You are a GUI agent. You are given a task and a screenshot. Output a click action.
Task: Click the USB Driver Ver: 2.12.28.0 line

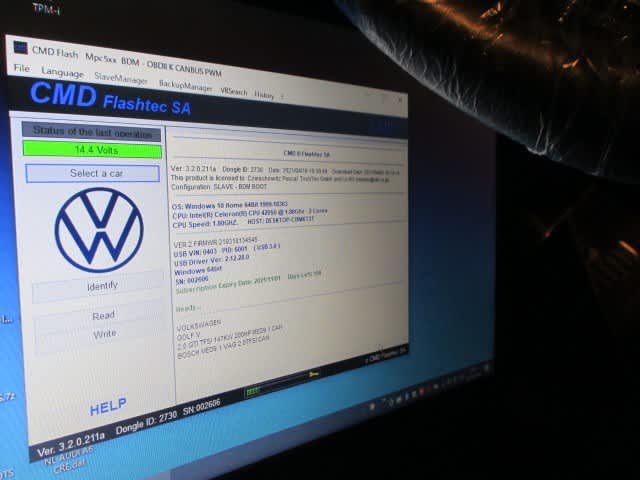211,261
